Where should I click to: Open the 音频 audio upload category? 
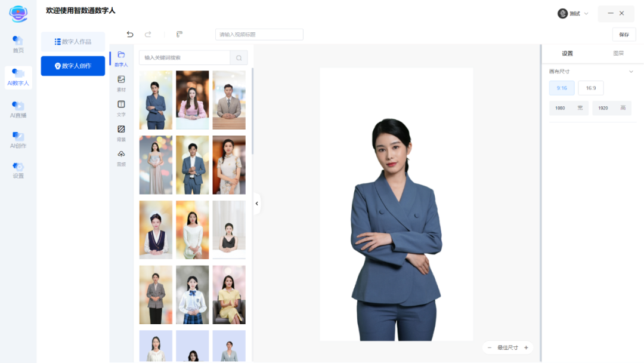121,158
